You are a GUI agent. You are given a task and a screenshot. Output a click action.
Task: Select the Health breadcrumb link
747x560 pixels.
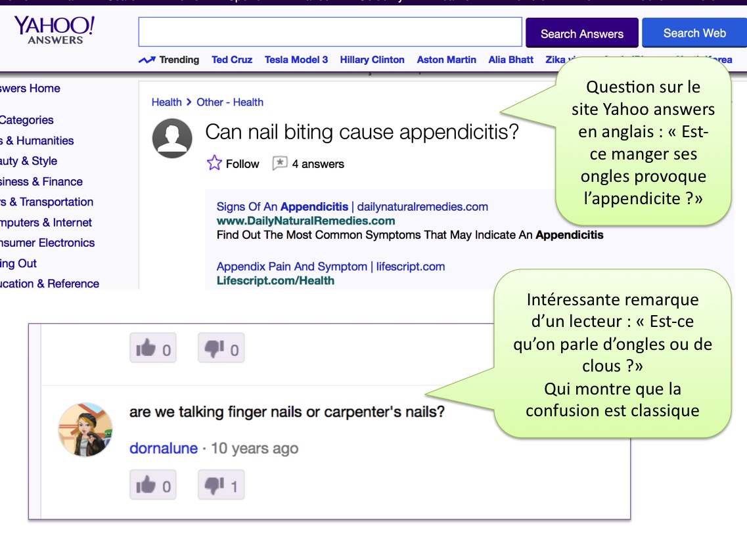click(x=166, y=102)
